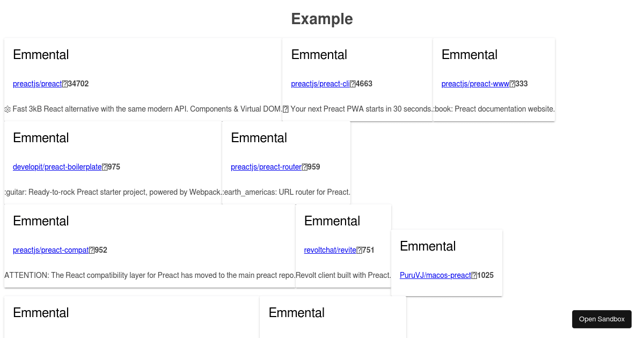The width and height of the screenshot is (644, 338).
Task: Open the PuruVJ/macos-preact repository link
Action: pos(435,275)
